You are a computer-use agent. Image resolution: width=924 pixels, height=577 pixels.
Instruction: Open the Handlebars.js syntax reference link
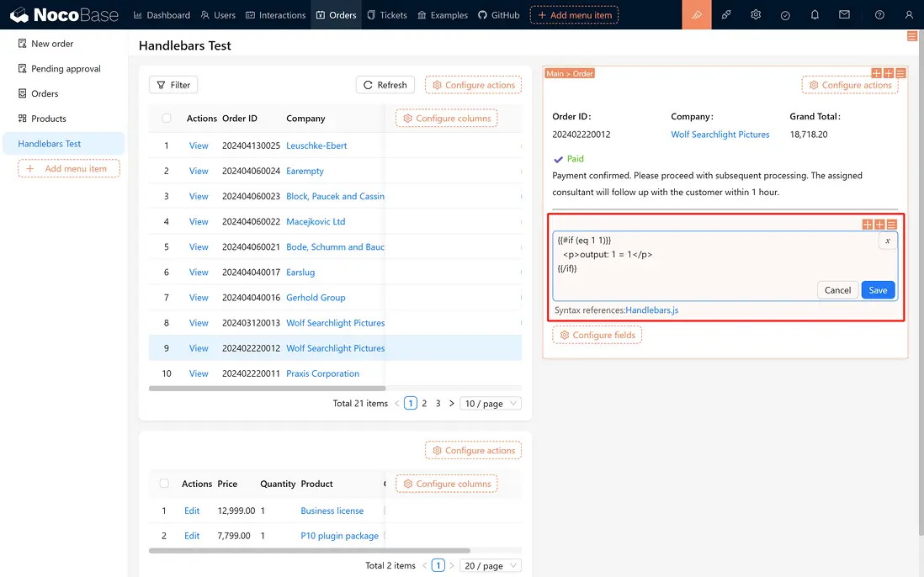tap(651, 310)
